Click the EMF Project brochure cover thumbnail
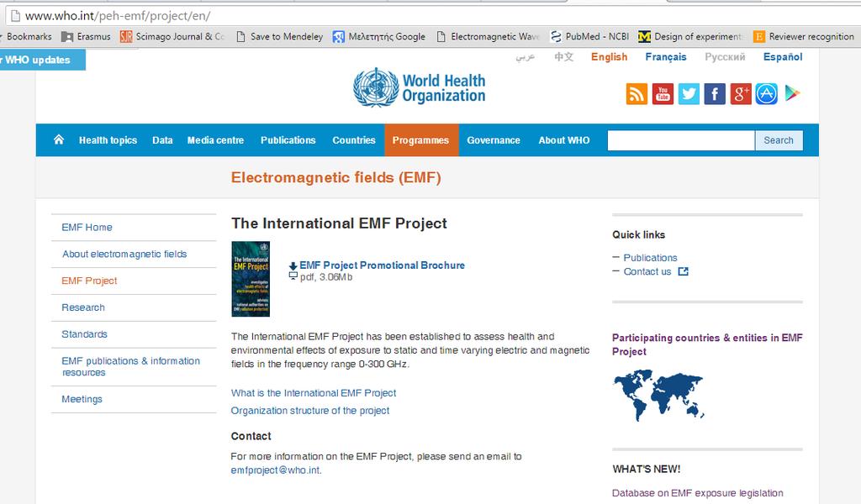The height and width of the screenshot is (504, 861). coord(251,279)
